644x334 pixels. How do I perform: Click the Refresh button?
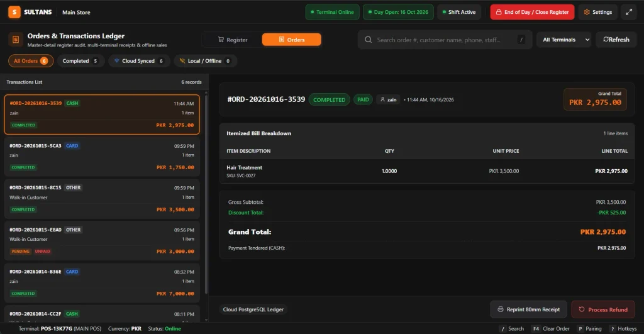click(616, 40)
